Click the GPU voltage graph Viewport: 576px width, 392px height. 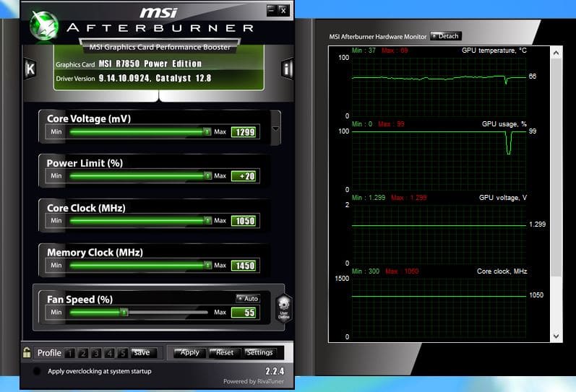click(x=439, y=234)
